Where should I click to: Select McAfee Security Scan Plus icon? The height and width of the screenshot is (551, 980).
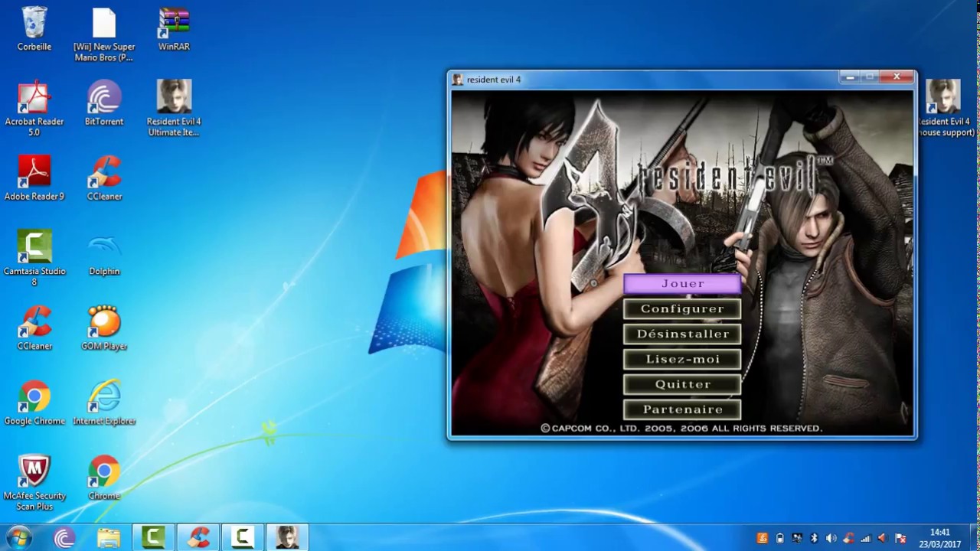pos(34,484)
